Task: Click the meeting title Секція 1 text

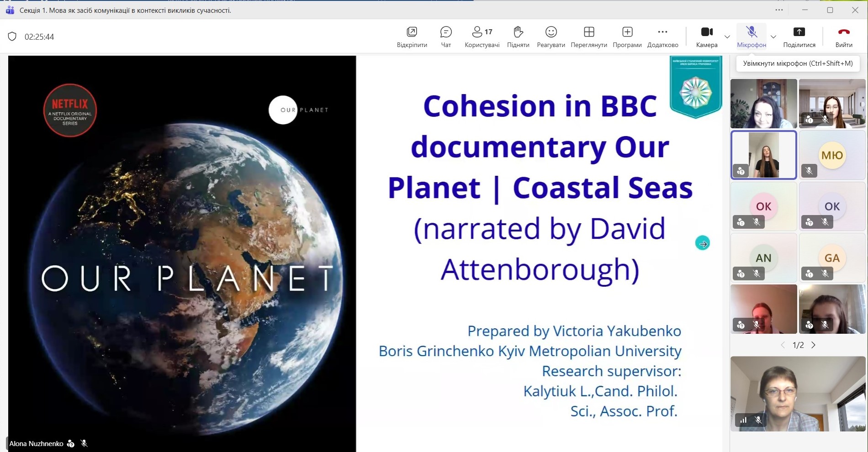Action: (x=125, y=10)
